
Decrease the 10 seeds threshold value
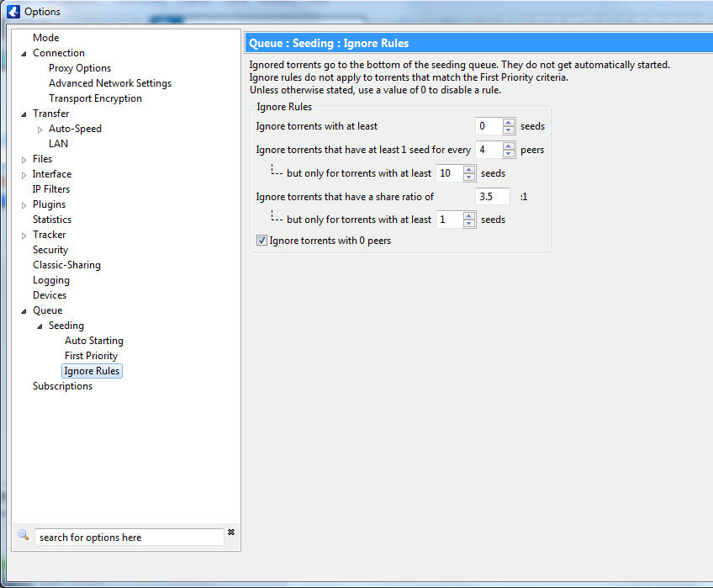point(469,177)
